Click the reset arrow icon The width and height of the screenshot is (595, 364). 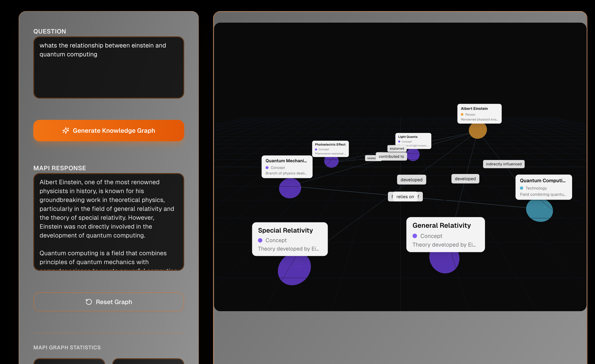(x=89, y=302)
